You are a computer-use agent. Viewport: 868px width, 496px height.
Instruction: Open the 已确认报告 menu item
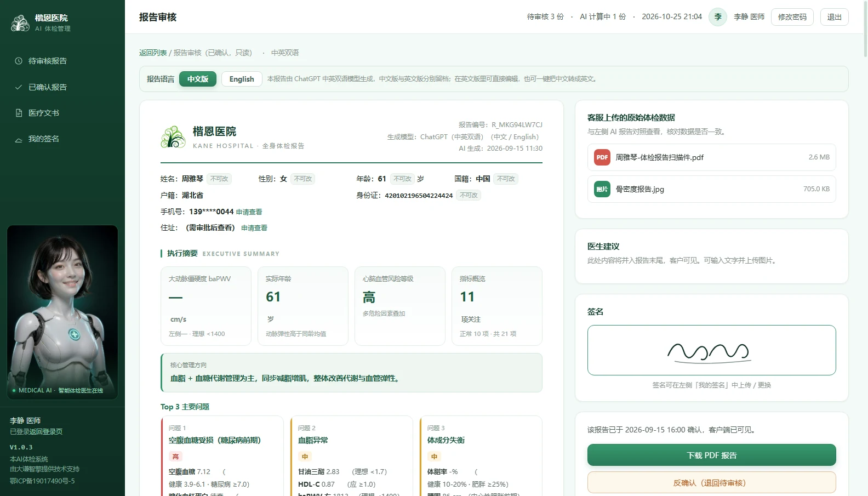coord(62,87)
